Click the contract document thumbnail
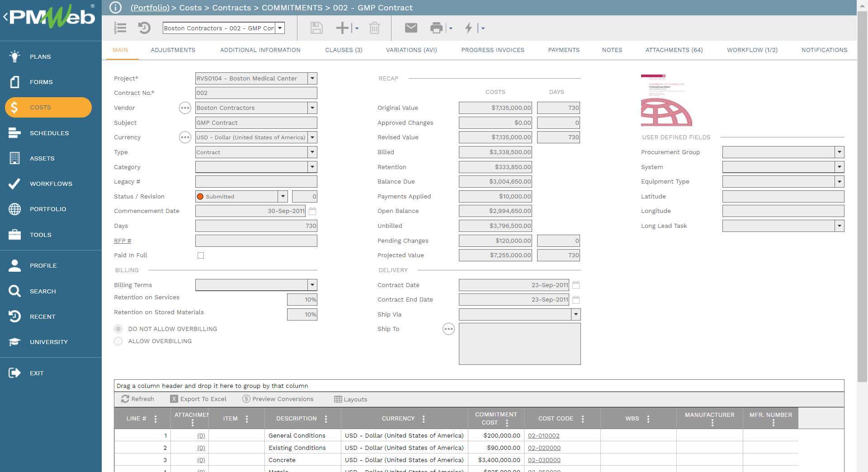The image size is (868, 472). (666, 100)
